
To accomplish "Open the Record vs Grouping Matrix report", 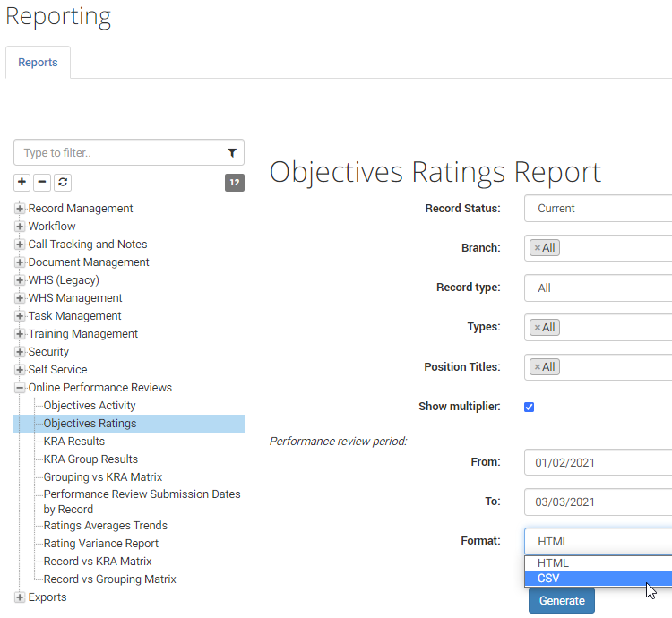I will click(x=109, y=579).
